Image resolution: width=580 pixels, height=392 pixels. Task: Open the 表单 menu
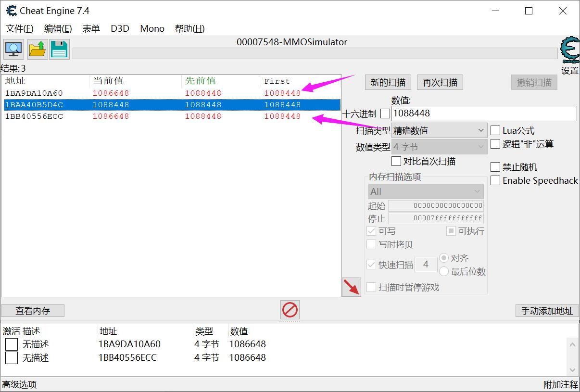[x=91, y=28]
